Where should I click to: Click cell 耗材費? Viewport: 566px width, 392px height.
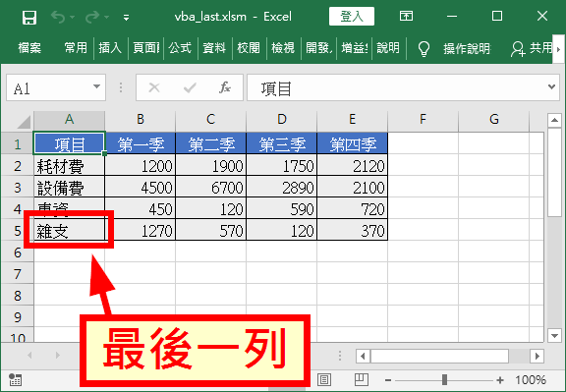pos(70,166)
